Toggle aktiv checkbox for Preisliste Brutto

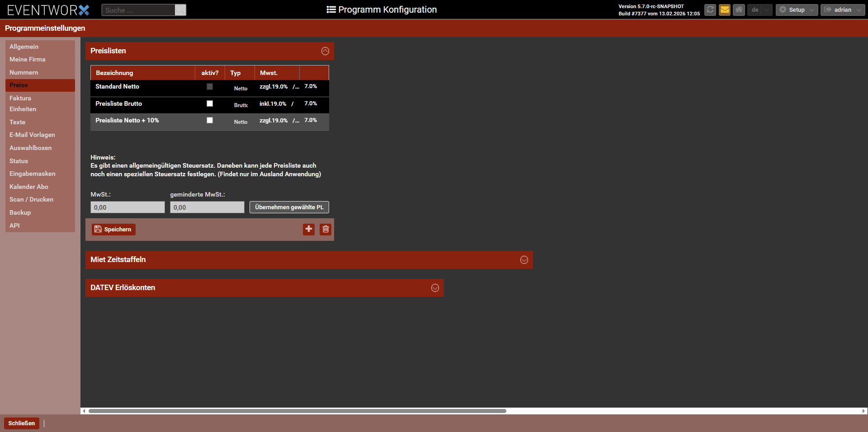(x=210, y=103)
